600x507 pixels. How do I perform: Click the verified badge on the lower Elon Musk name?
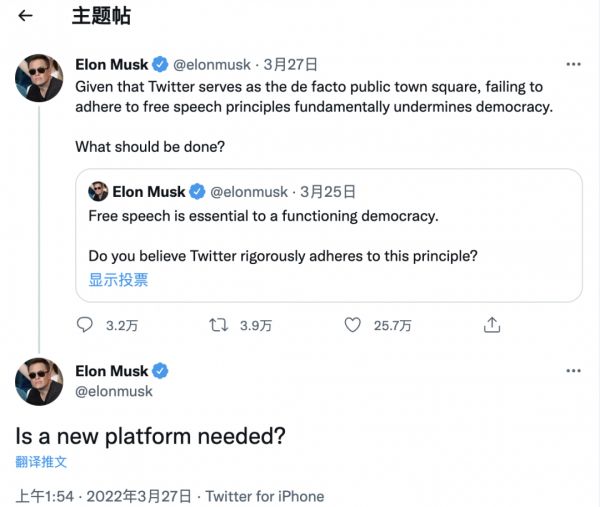coord(160,371)
